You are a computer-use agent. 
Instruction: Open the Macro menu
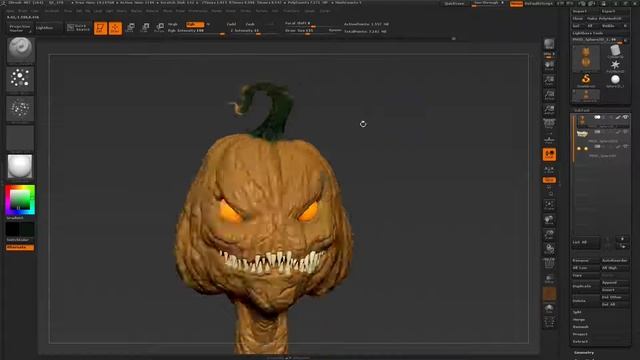[122, 11]
